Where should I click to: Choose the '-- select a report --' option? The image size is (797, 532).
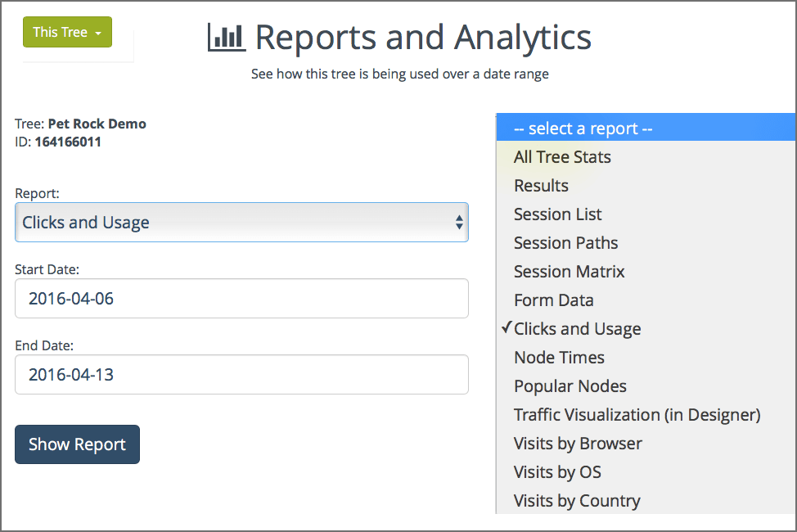[x=645, y=128]
